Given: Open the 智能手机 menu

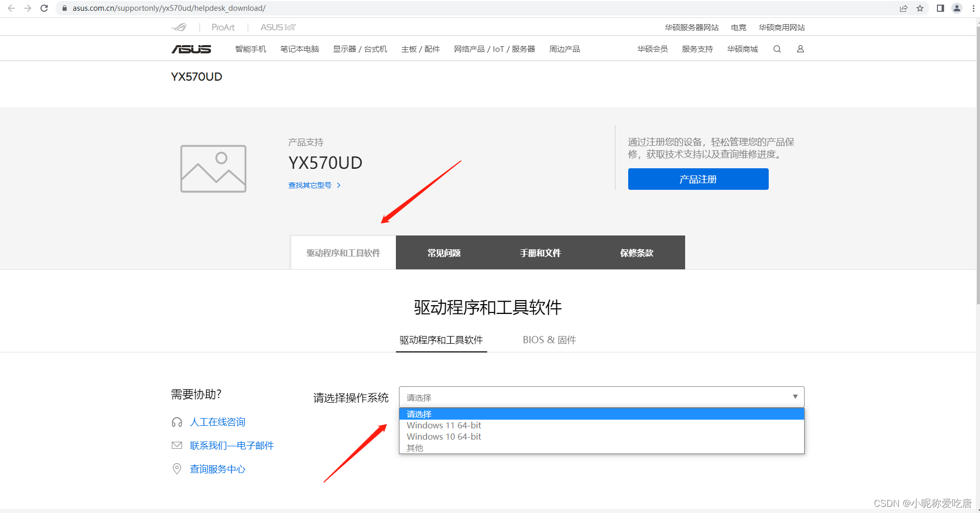Looking at the screenshot, I should point(251,49).
